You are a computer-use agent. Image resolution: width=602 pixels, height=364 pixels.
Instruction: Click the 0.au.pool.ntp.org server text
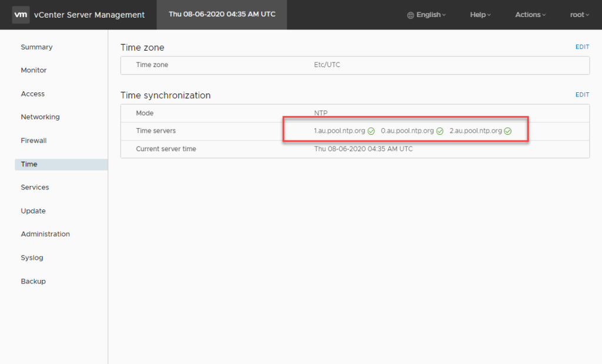407,131
